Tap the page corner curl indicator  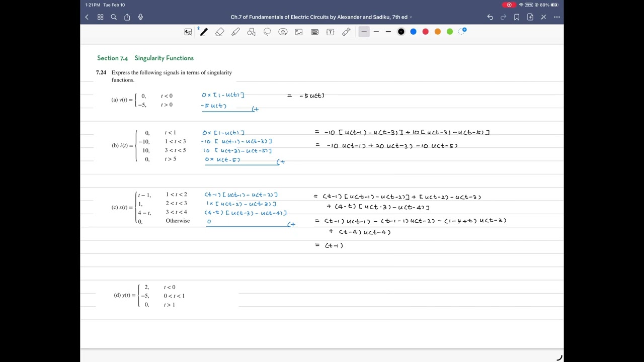[558, 358]
